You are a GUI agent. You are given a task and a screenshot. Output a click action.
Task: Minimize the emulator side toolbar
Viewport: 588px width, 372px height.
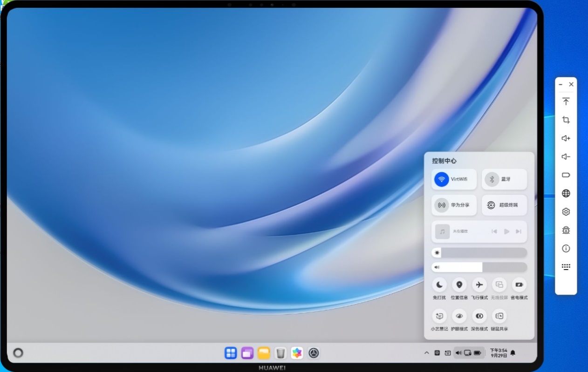pos(561,85)
